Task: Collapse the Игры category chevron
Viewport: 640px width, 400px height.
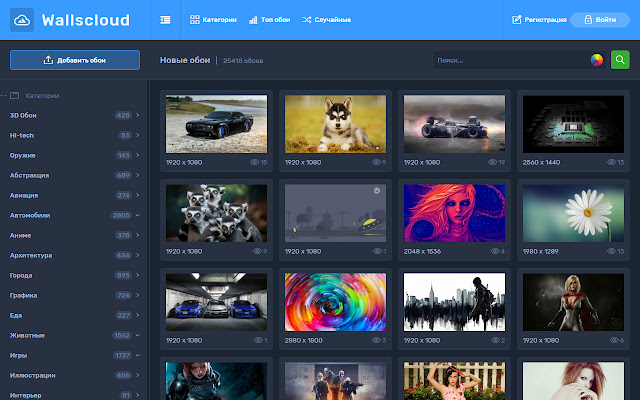Action: tap(138, 356)
